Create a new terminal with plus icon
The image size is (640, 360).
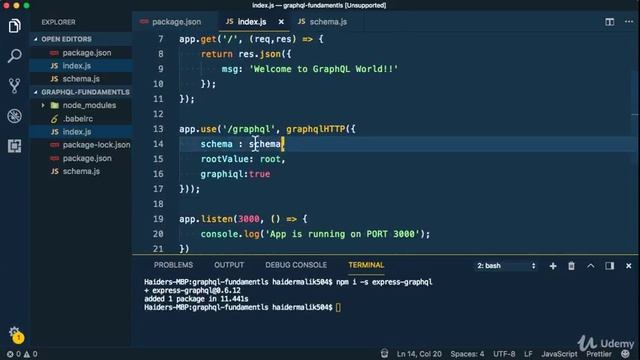pyautogui.click(x=553, y=266)
